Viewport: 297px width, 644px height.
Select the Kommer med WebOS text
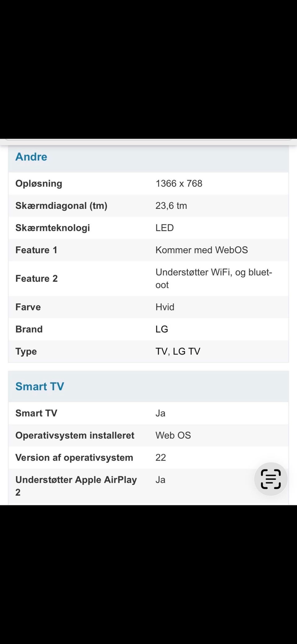tap(201, 250)
